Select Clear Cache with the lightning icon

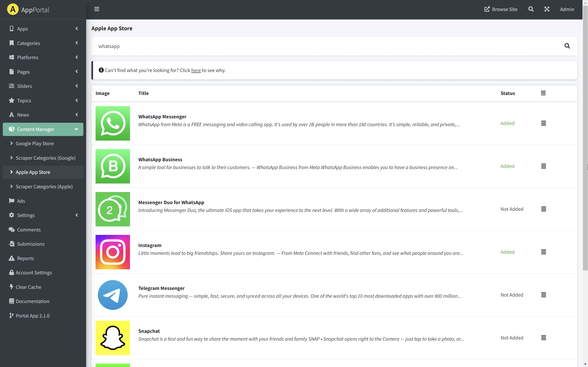(x=28, y=287)
